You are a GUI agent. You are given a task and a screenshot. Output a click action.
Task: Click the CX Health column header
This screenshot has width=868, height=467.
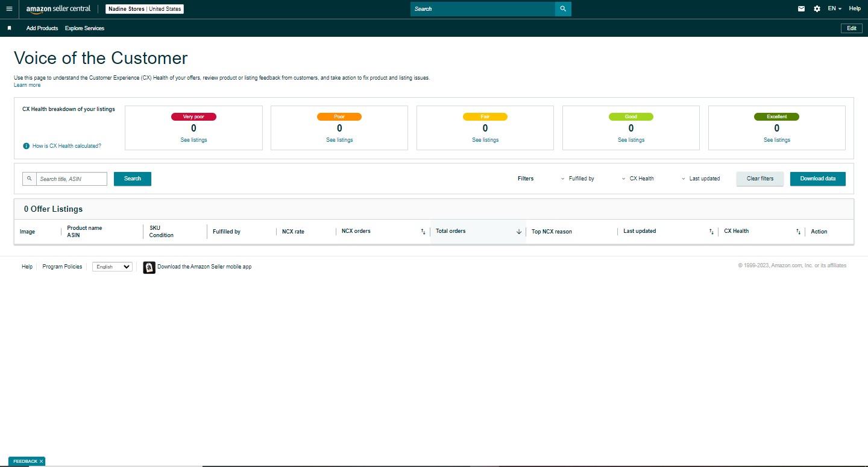[x=737, y=231]
